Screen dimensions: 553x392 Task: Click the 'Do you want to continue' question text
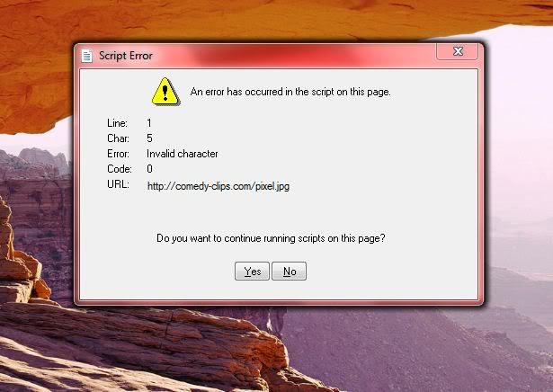pos(271,238)
